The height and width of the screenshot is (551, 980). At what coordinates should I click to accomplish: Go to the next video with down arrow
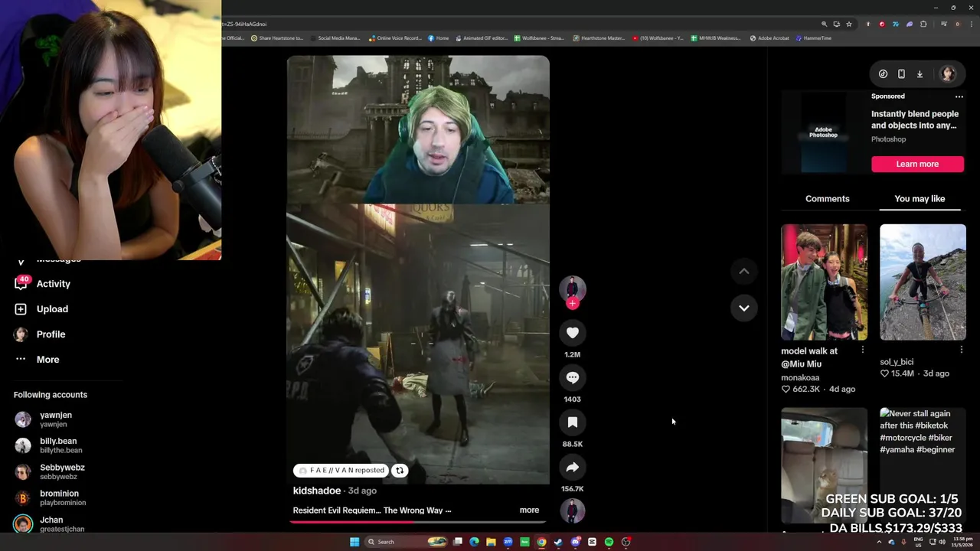tap(743, 308)
